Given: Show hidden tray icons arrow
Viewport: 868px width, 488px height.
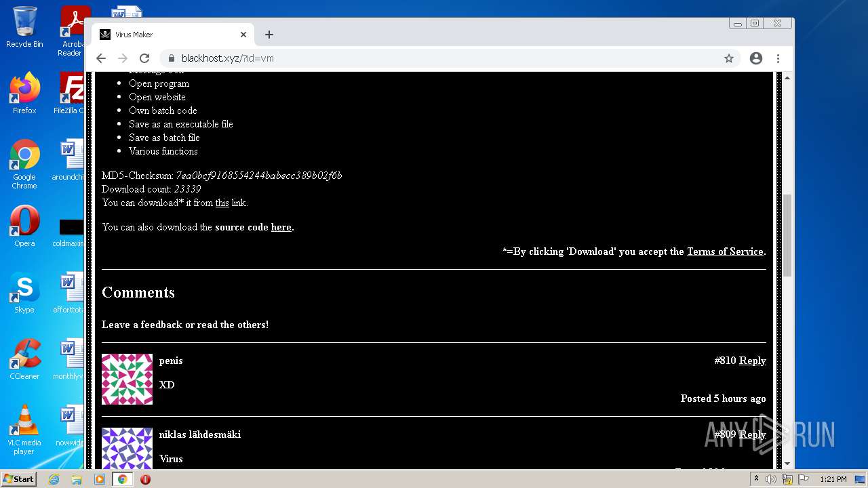Looking at the screenshot, I should pos(756,479).
